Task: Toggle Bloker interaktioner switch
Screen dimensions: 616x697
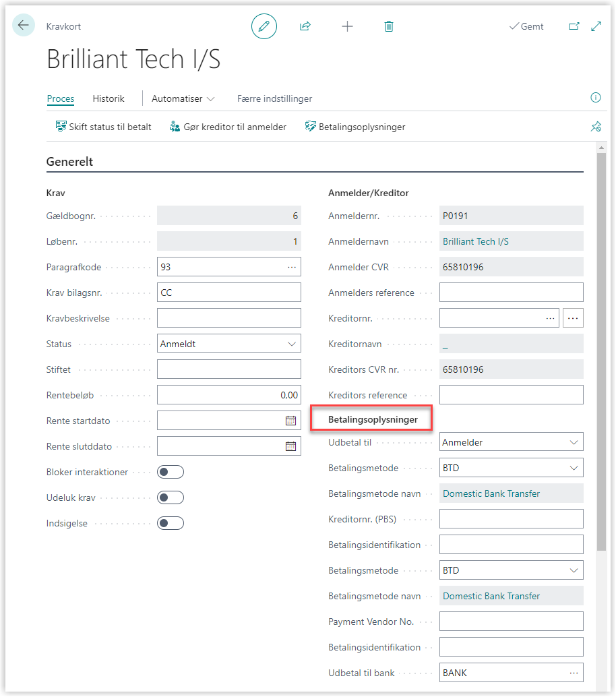Action: [171, 472]
